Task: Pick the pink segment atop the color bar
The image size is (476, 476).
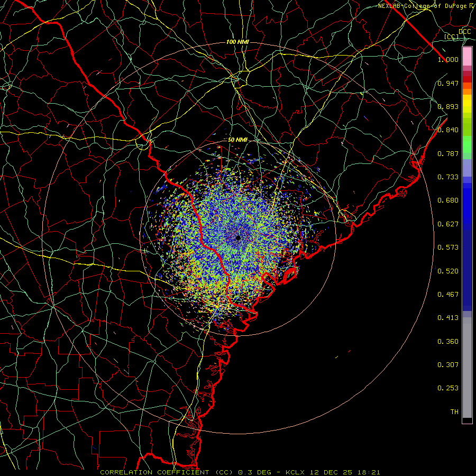Action: point(467,57)
